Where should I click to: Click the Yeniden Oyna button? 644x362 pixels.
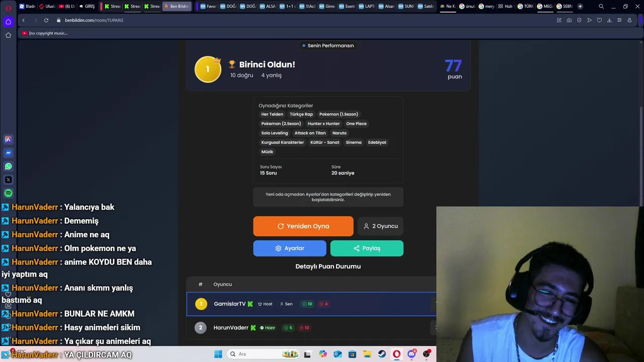[303, 226]
